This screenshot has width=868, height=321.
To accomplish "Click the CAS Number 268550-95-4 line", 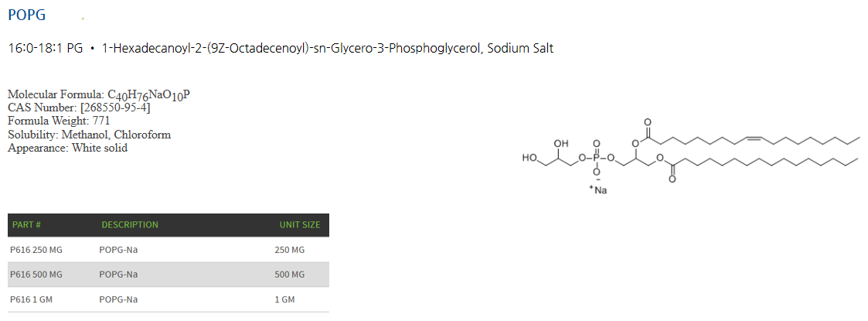I will (79, 108).
